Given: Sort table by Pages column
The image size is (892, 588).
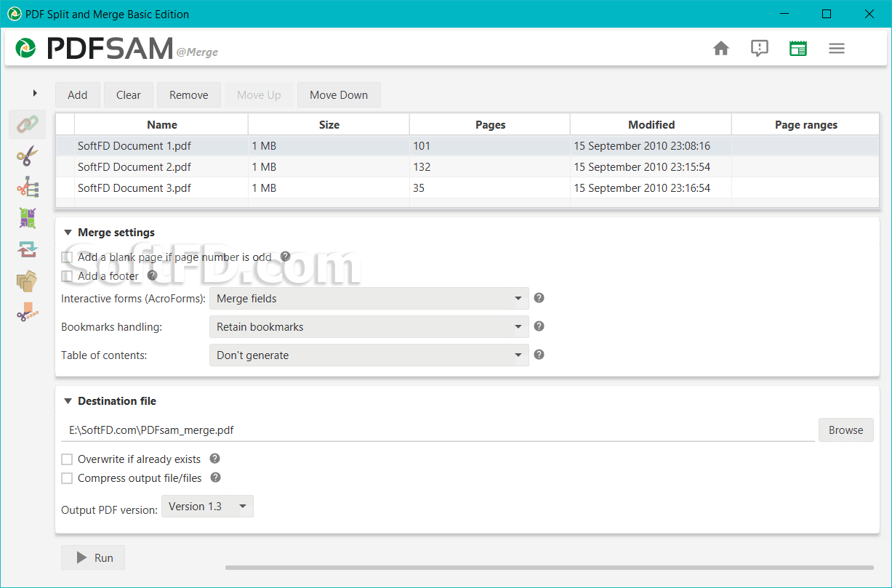Looking at the screenshot, I should tap(490, 125).
